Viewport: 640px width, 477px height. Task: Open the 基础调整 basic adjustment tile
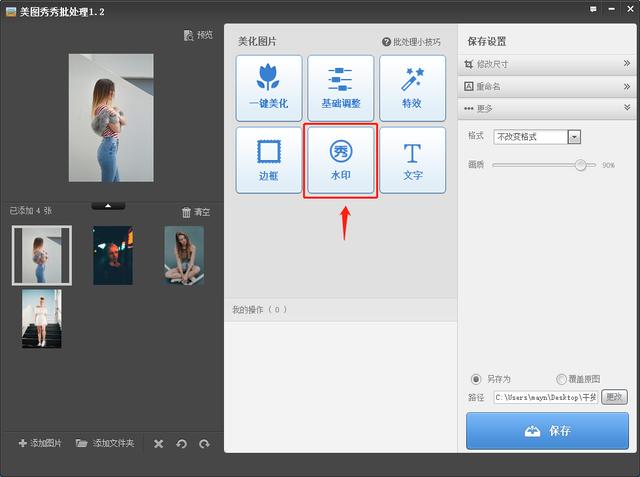coord(340,88)
